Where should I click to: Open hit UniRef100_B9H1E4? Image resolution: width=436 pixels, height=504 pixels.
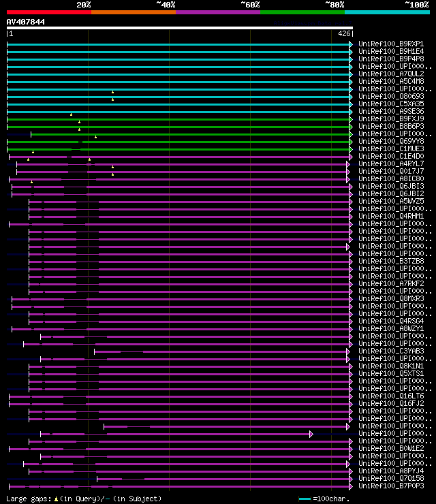(x=391, y=52)
